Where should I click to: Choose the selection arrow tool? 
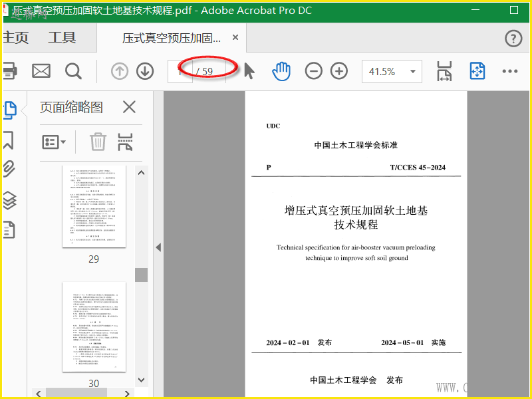[x=249, y=71]
